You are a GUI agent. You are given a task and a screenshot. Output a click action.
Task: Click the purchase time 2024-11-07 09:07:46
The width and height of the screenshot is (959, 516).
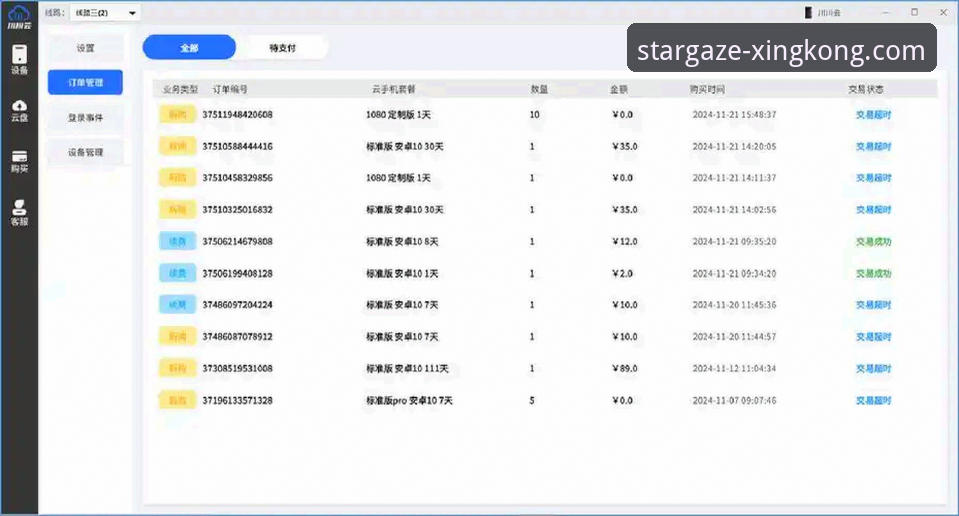(734, 400)
